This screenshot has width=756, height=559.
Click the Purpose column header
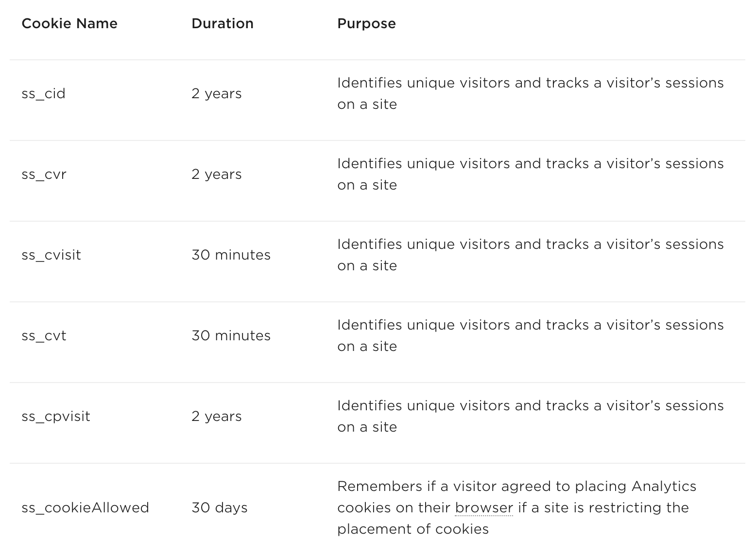(x=366, y=23)
